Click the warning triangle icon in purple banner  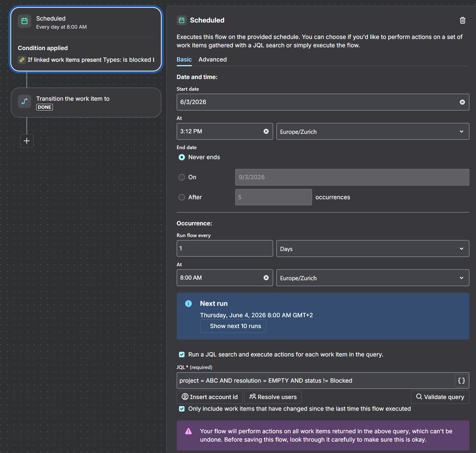click(x=188, y=431)
